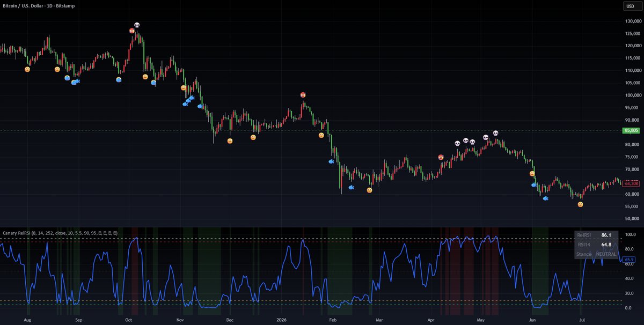Image resolution: width=644 pixels, height=325 pixels.
Task: Click the yellow face marker in mid-December
Action: (253, 137)
